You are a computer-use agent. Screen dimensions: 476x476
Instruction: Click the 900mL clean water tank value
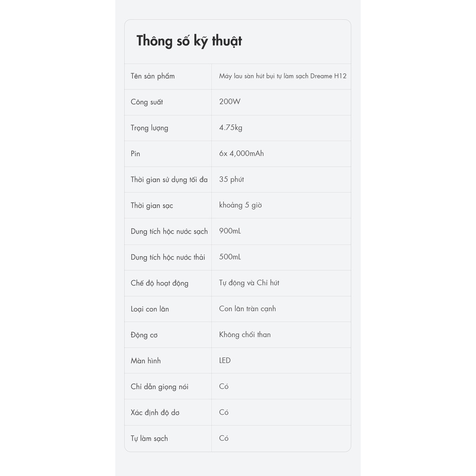click(230, 231)
